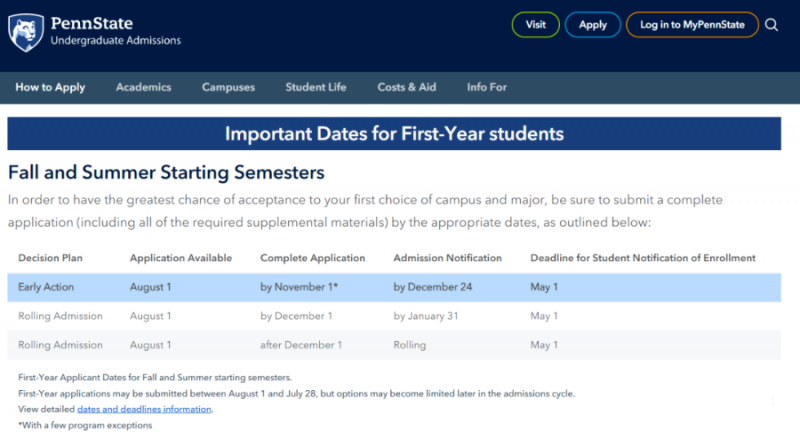This screenshot has height=439, width=800.
Task: Expand the Student Life navigation item
Action: pyautogui.click(x=316, y=87)
